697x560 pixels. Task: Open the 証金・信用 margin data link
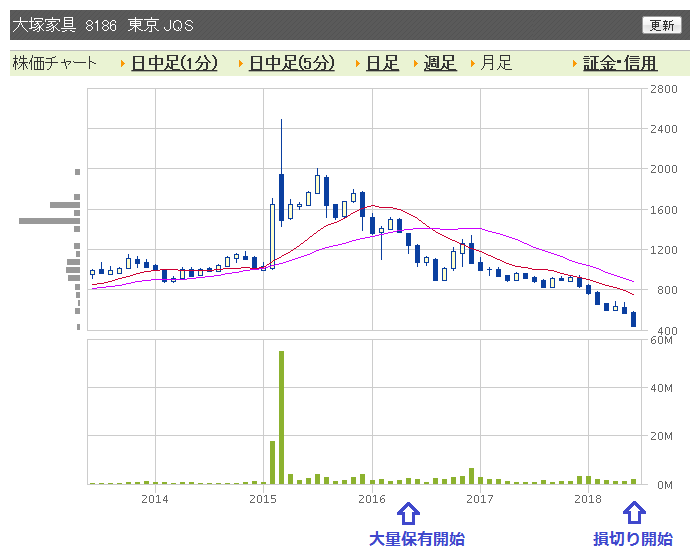pyautogui.click(x=620, y=63)
